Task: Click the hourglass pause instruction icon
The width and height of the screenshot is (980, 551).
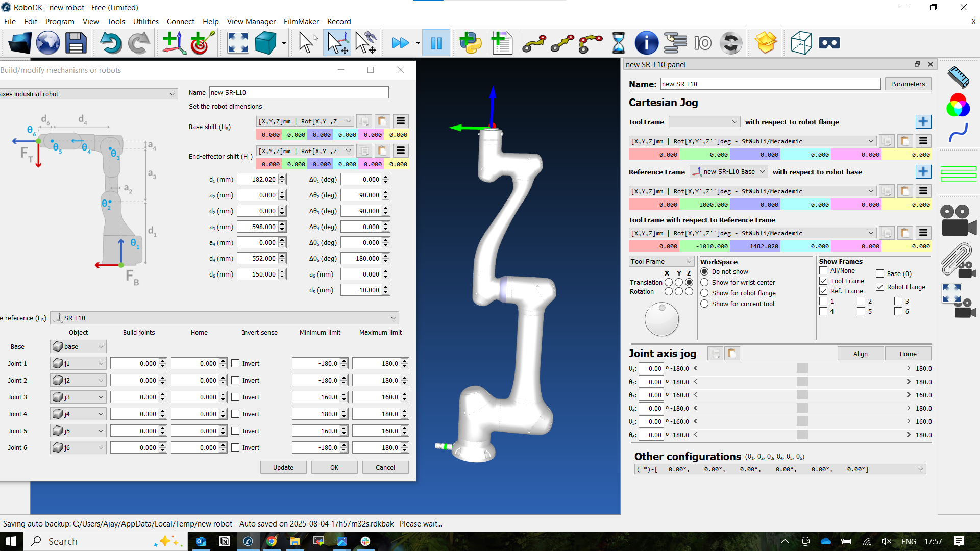Action: pos(618,43)
